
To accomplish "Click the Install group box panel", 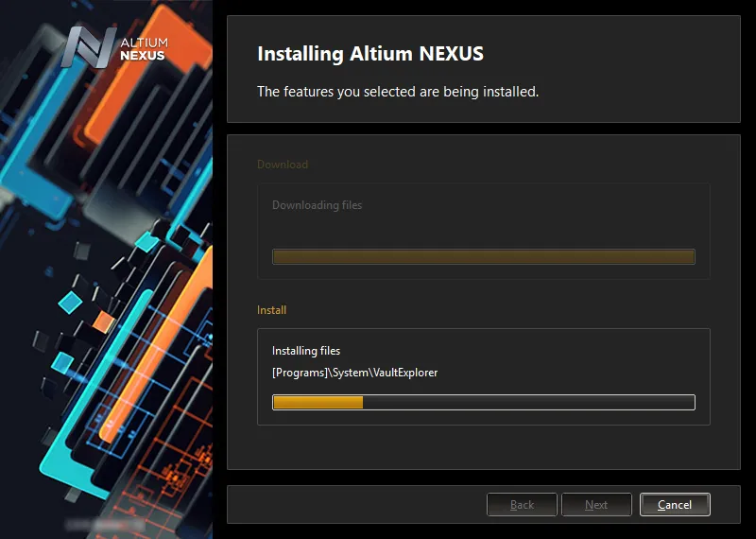I will click(x=484, y=377).
